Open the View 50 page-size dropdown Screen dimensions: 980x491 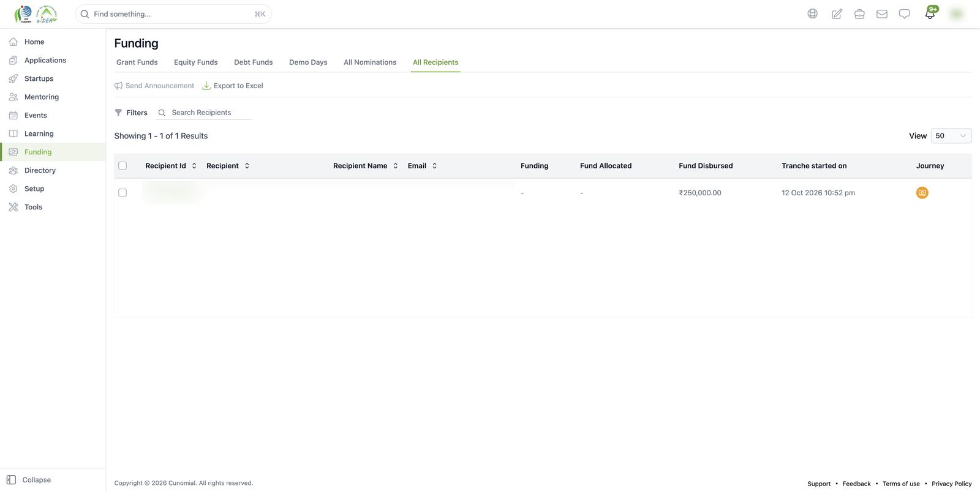(951, 136)
